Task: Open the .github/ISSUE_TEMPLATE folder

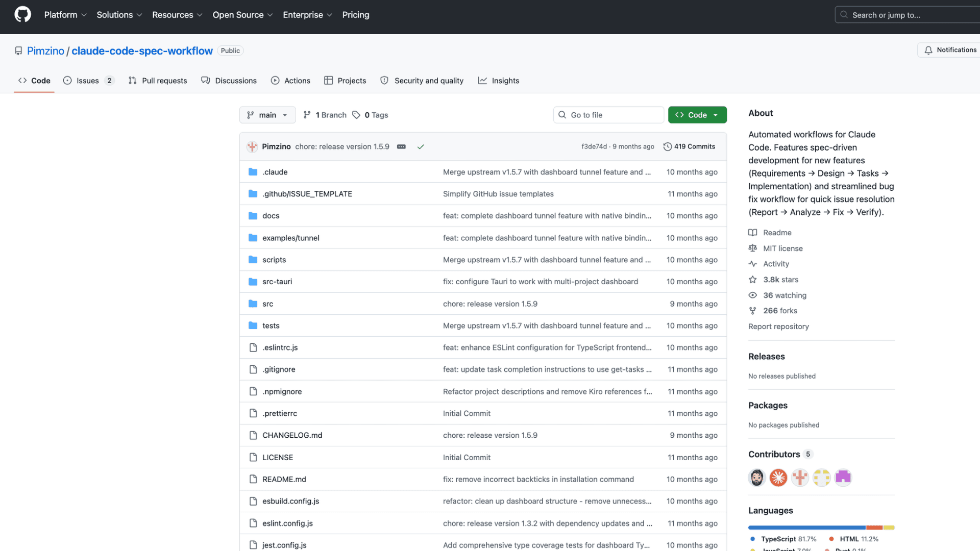Action: tap(307, 194)
